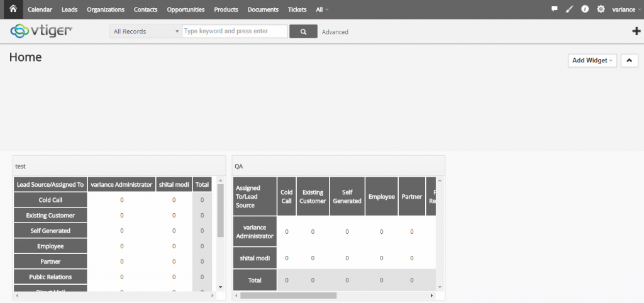Open the variance user menu
644x303 pixels.
(x=626, y=9)
